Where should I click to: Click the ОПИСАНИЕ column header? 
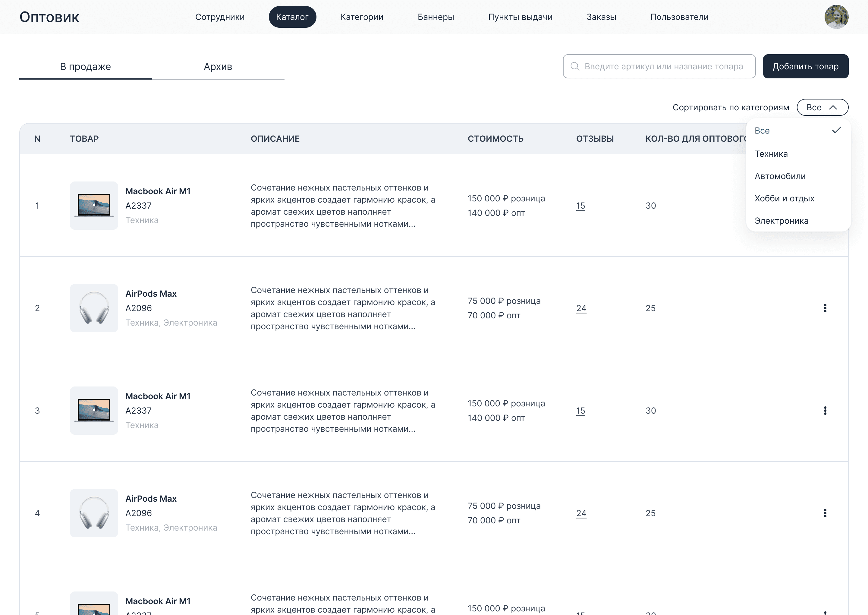tap(275, 139)
